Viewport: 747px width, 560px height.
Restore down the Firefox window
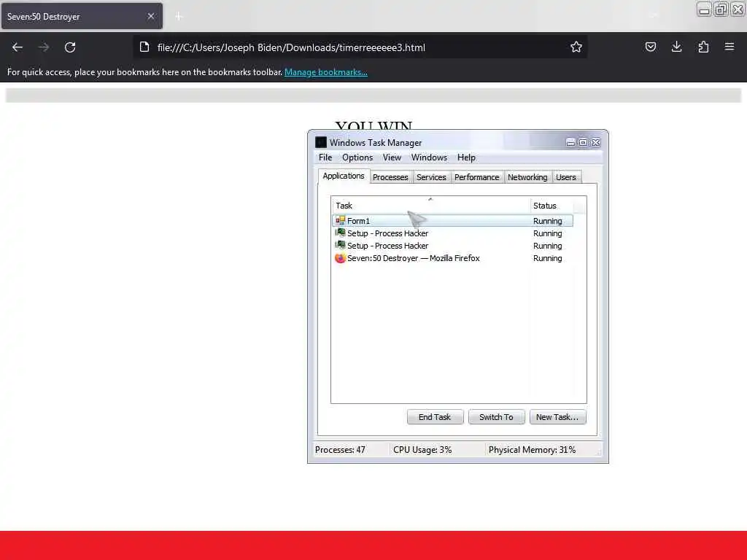(721, 9)
